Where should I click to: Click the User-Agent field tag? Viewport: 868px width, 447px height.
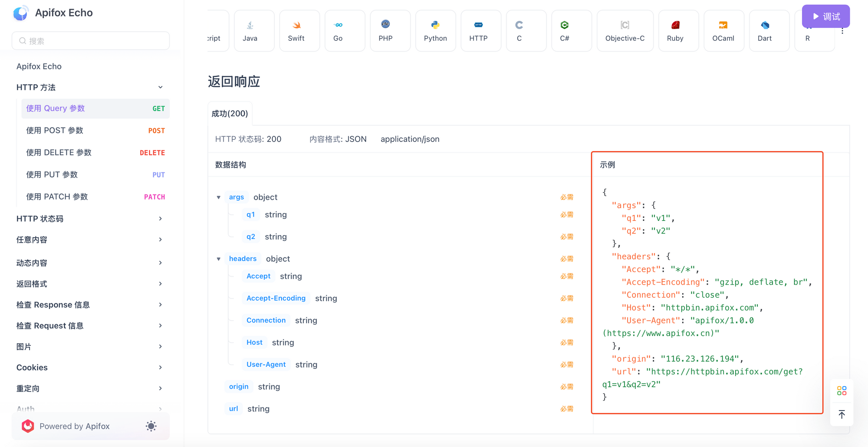tap(266, 365)
